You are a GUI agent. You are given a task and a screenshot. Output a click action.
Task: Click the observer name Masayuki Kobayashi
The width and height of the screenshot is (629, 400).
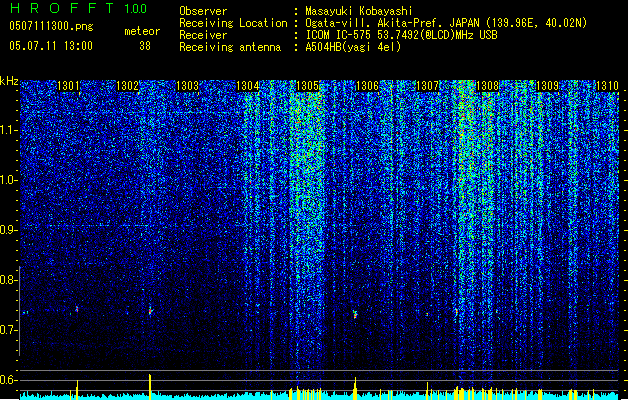359,11
